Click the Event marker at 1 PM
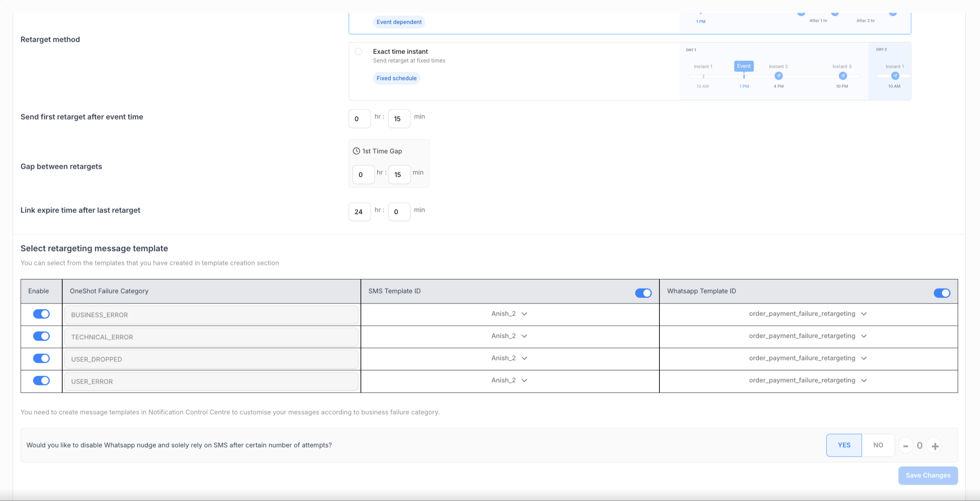Image resolution: width=980 pixels, height=501 pixels. coord(744,66)
